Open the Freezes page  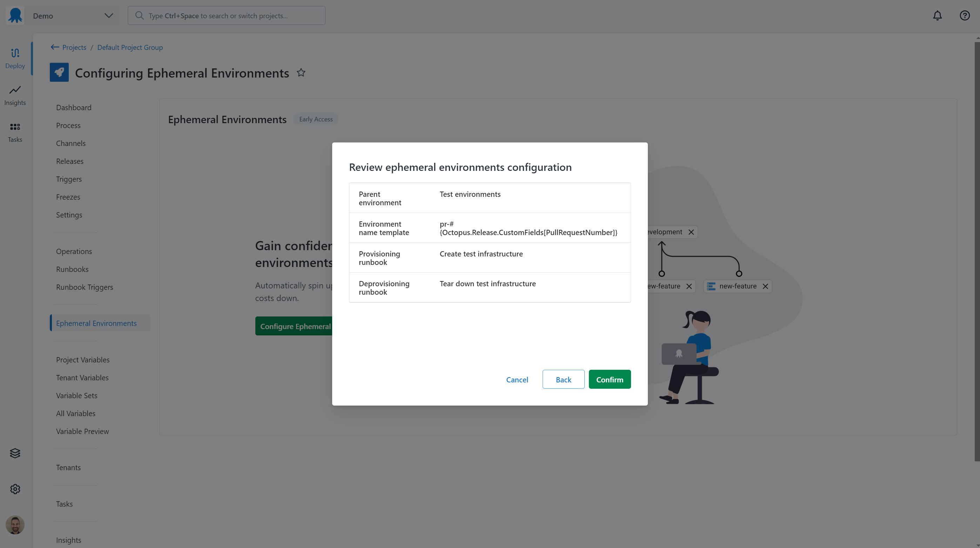[x=68, y=197]
